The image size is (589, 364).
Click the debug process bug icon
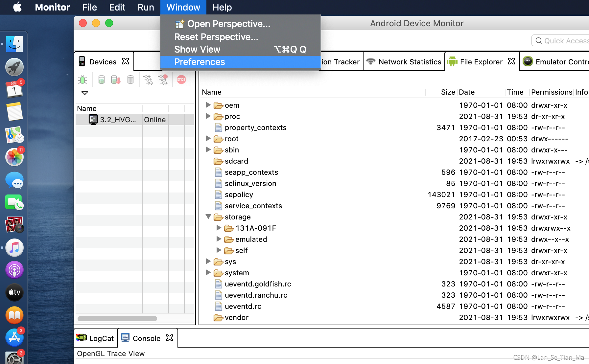(x=82, y=80)
